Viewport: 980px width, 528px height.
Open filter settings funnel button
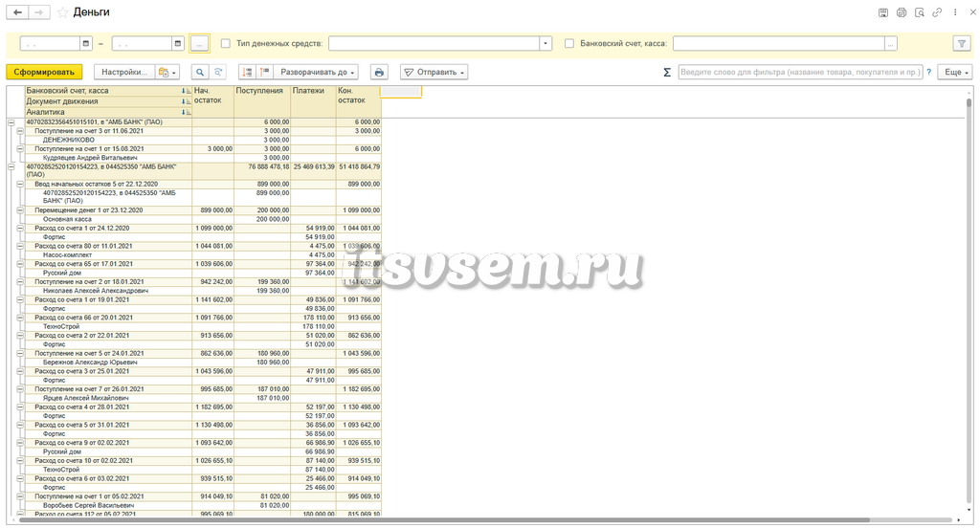point(962,43)
